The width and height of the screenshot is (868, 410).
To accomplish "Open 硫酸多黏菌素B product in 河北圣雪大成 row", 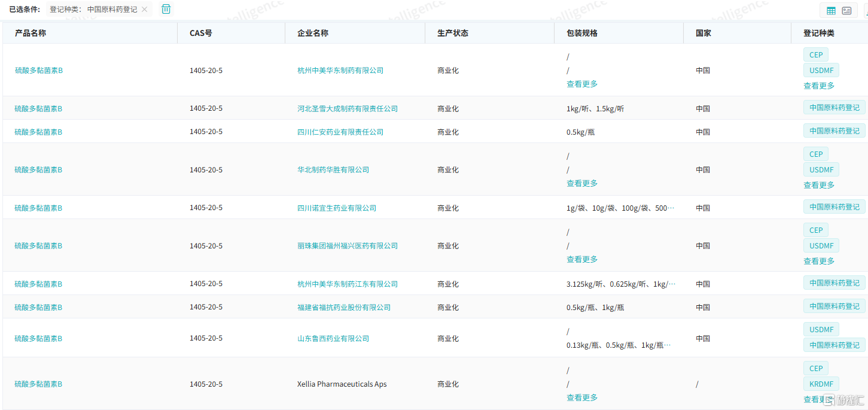I will (x=38, y=108).
